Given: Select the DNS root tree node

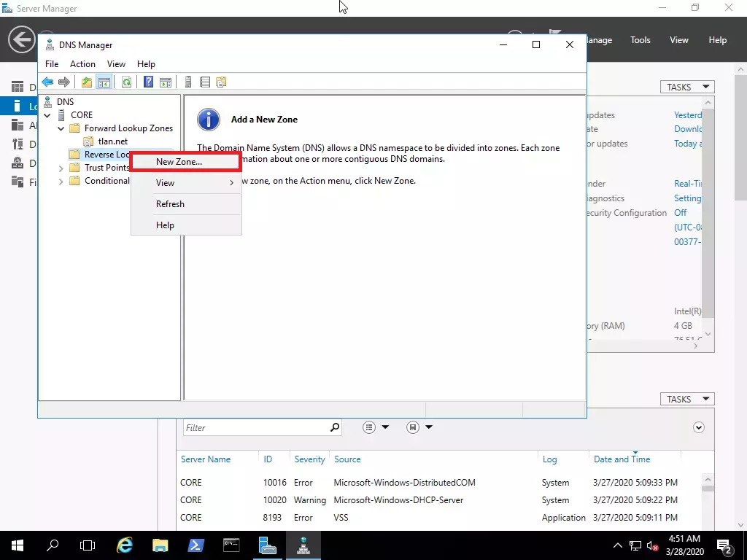Looking at the screenshot, I should coord(65,102).
